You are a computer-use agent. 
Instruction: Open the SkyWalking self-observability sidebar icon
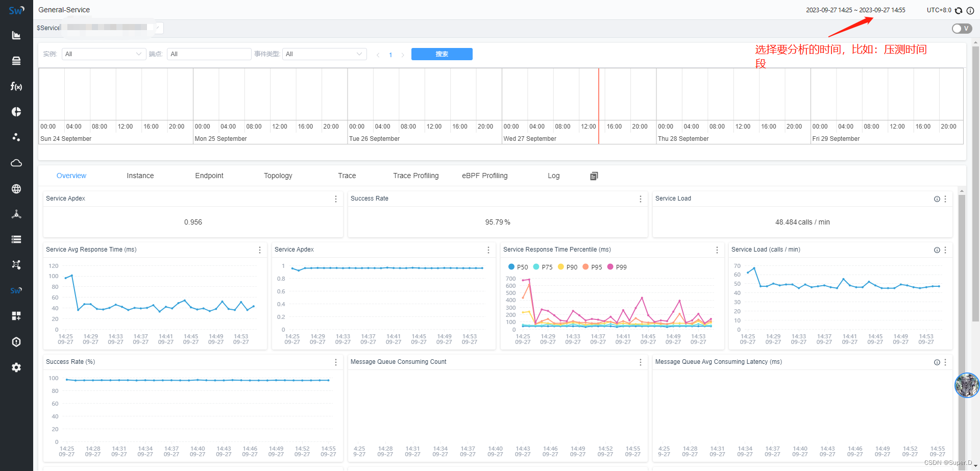click(16, 290)
